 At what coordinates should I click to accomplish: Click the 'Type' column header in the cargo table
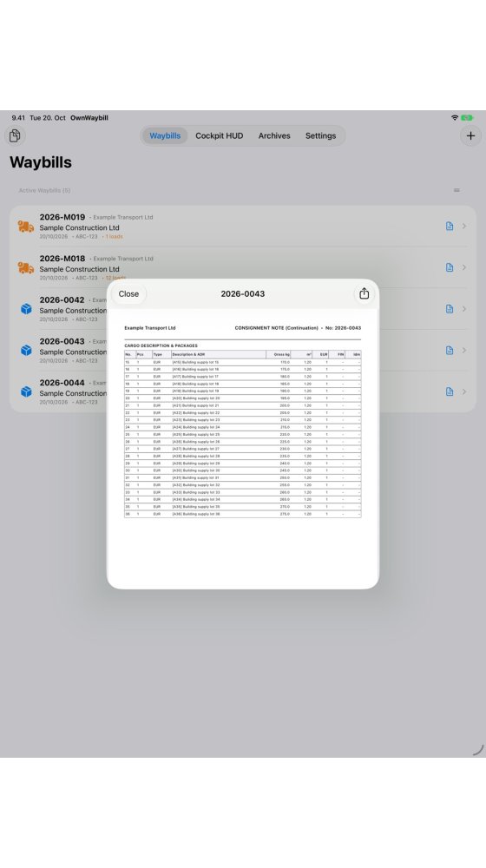coord(158,354)
